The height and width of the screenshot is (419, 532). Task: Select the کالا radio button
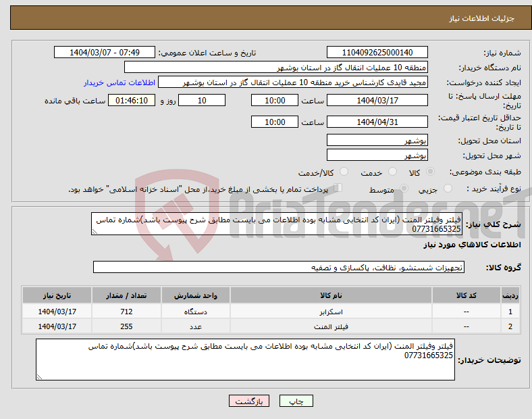430,172
